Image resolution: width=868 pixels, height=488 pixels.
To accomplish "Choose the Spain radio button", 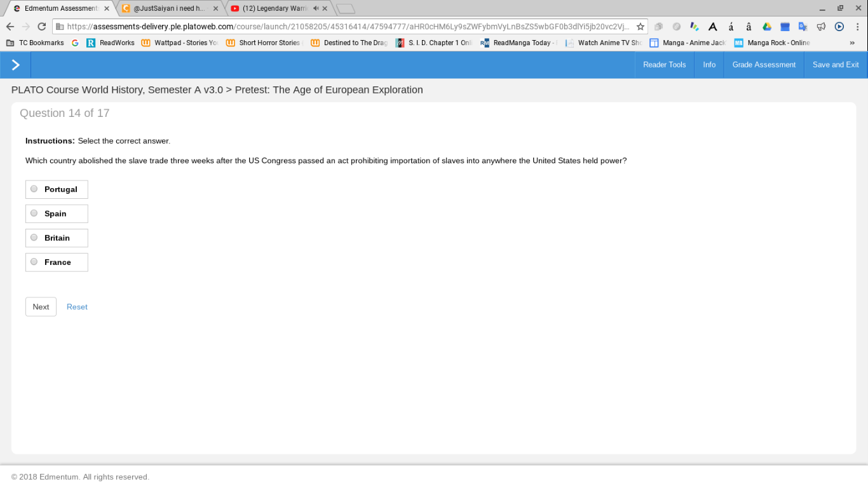I will point(34,213).
